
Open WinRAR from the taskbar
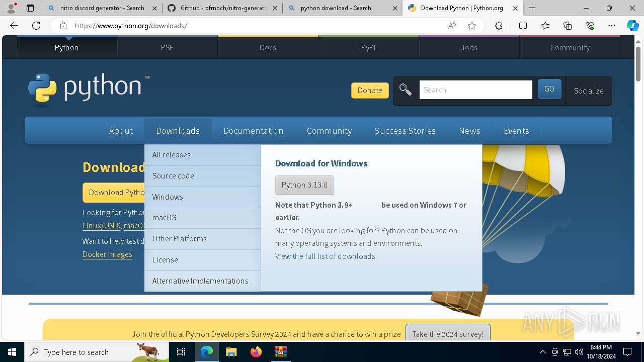pyautogui.click(x=280, y=352)
